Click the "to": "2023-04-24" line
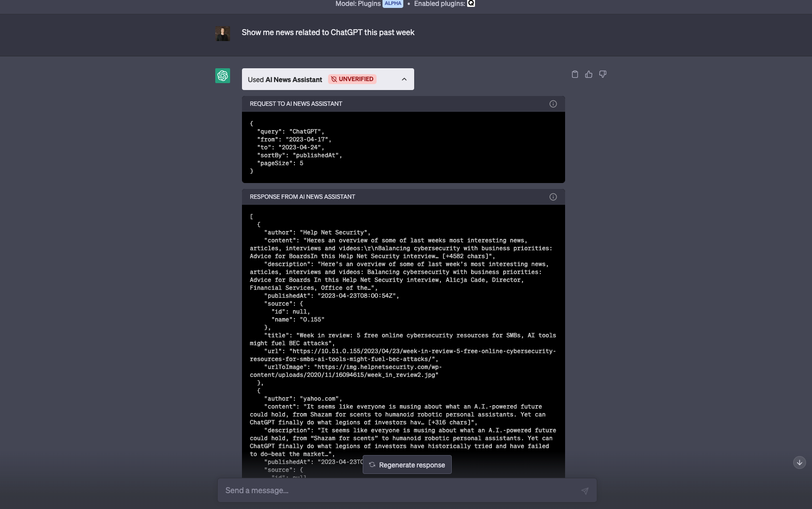Viewport: 812px width, 509px height. point(291,147)
